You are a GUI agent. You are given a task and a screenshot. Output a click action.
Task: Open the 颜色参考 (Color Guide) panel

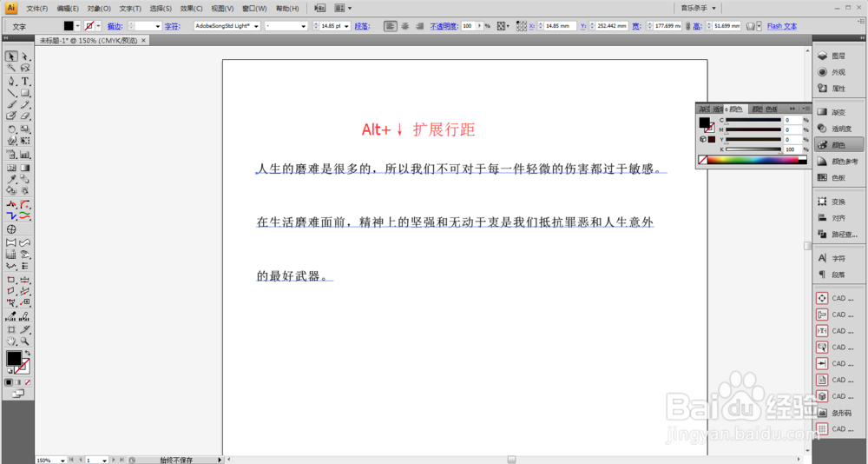[x=838, y=162]
